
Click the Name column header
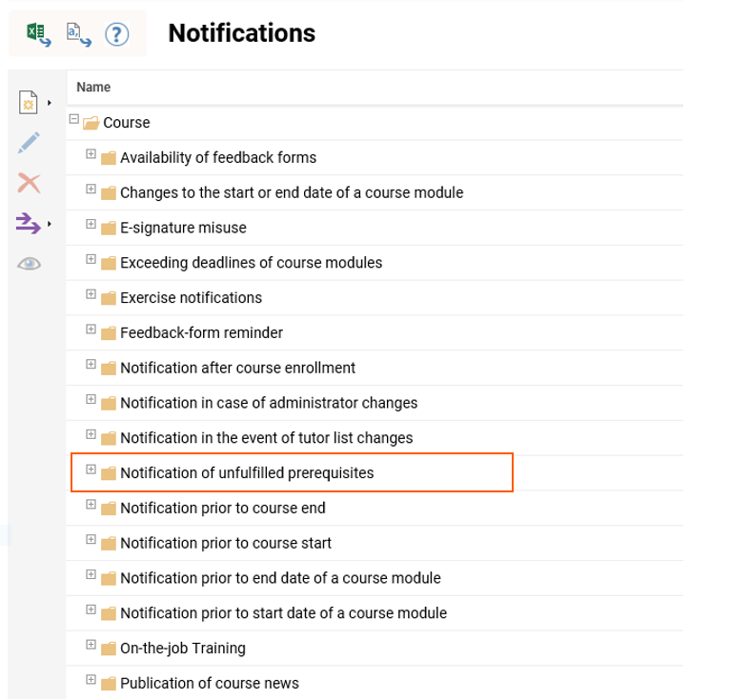[93, 88]
